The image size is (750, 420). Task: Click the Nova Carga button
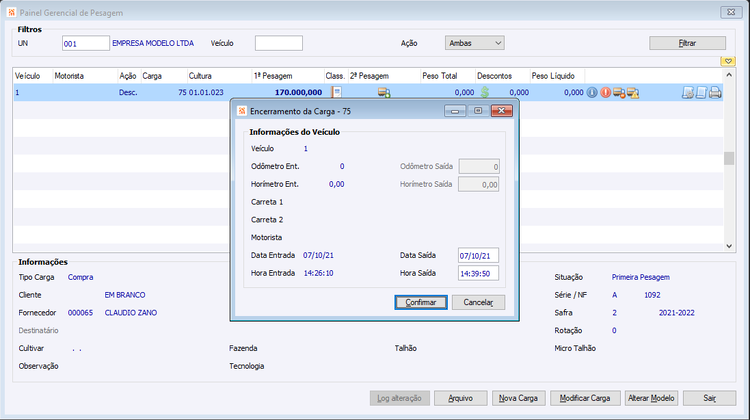[518, 398]
